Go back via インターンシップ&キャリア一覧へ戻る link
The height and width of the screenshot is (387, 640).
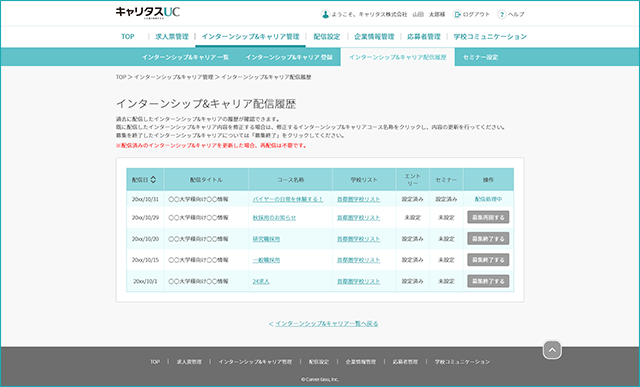[x=324, y=324]
